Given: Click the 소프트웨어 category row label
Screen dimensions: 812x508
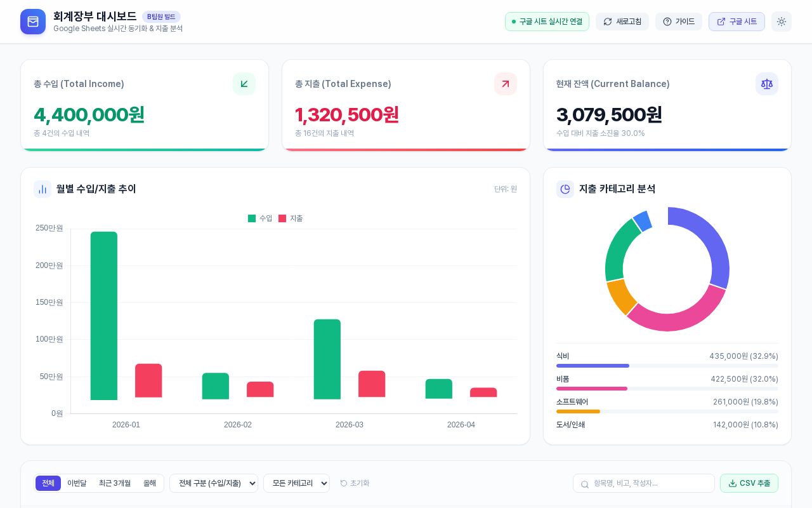Looking at the screenshot, I should click(x=572, y=402).
